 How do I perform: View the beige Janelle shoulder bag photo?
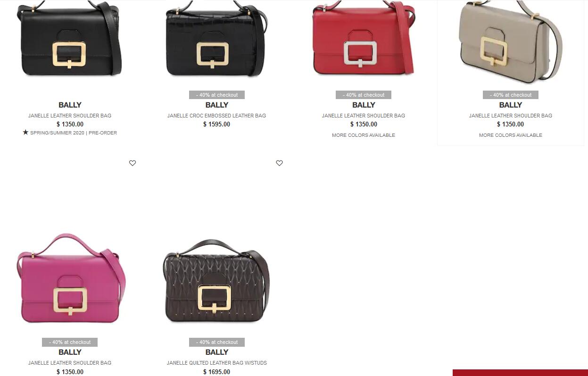511,40
